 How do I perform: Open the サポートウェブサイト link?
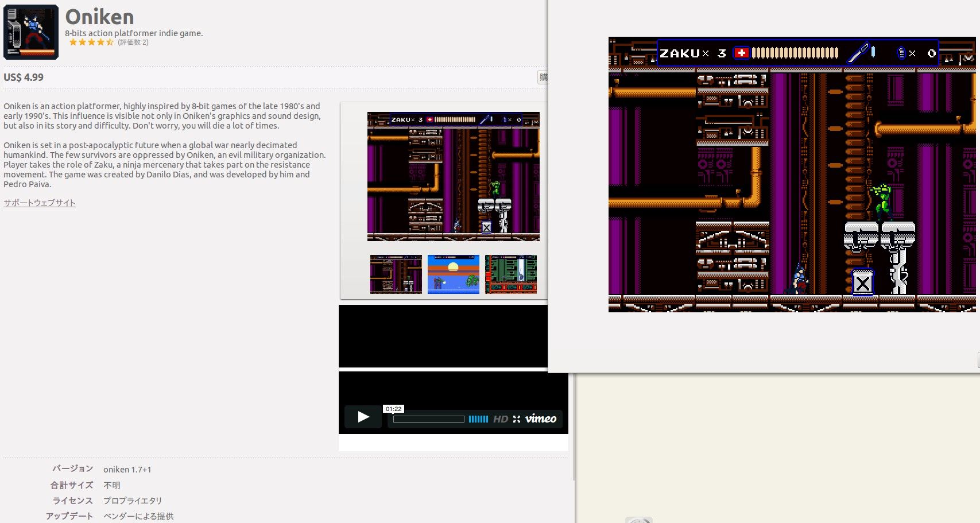[x=40, y=203]
